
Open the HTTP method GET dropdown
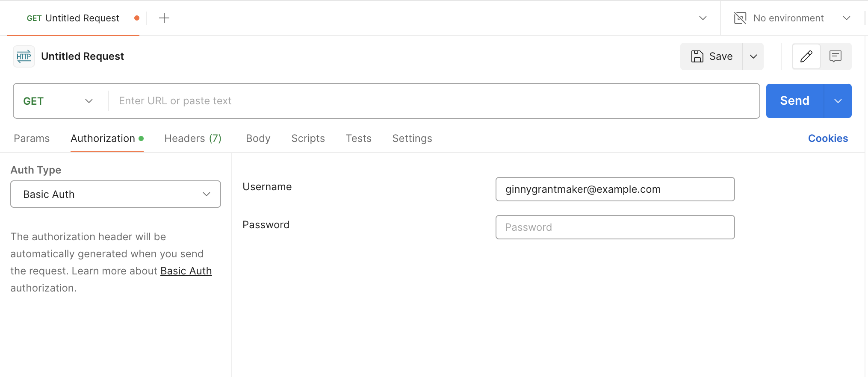click(x=58, y=101)
